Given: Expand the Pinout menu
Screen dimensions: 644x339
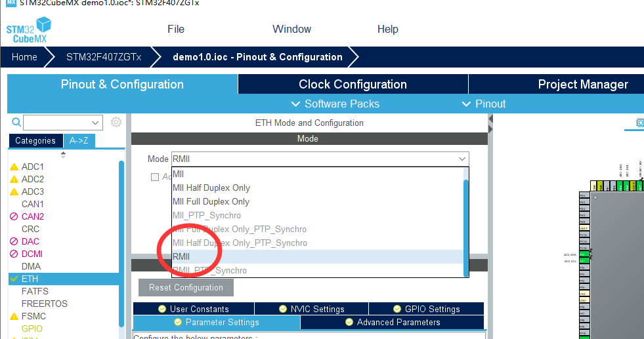Looking at the screenshot, I should [x=484, y=104].
